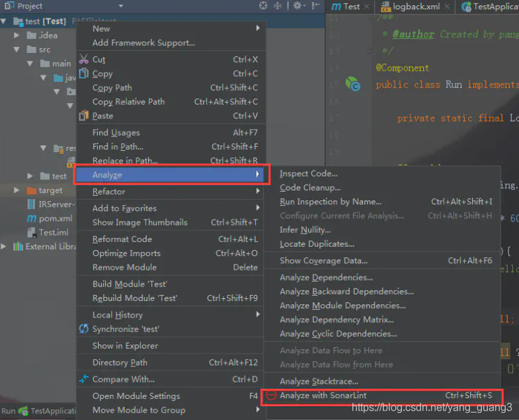Select Analyze Dependencies...
The image size is (519, 420).
[x=382, y=277]
